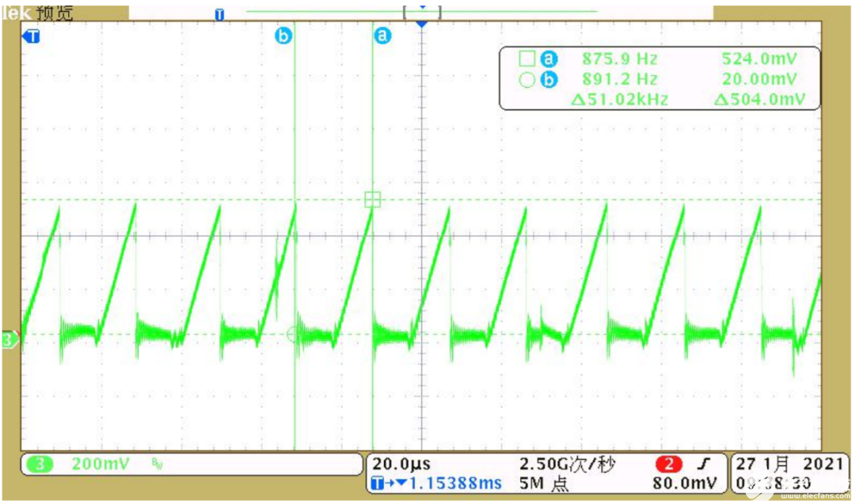The height and width of the screenshot is (504, 855).
Task: Click the 5M record length readout
Action: (x=544, y=483)
